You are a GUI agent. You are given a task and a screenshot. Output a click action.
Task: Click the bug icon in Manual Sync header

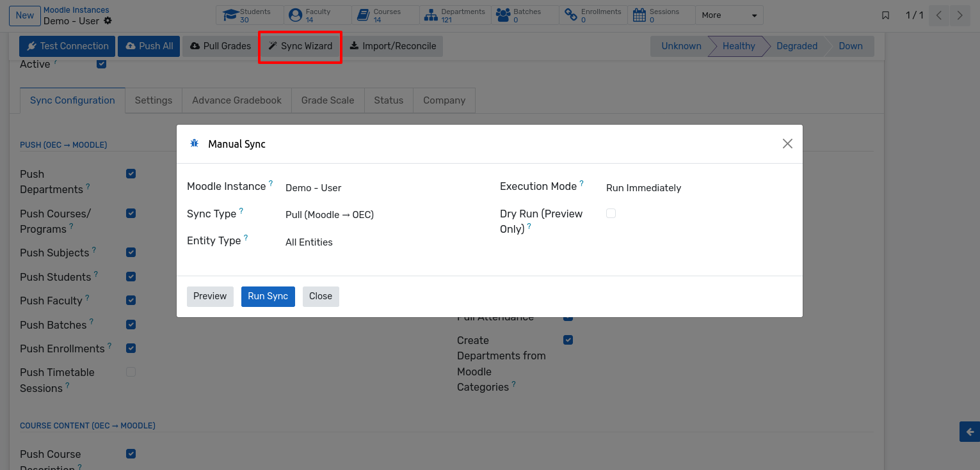click(195, 144)
